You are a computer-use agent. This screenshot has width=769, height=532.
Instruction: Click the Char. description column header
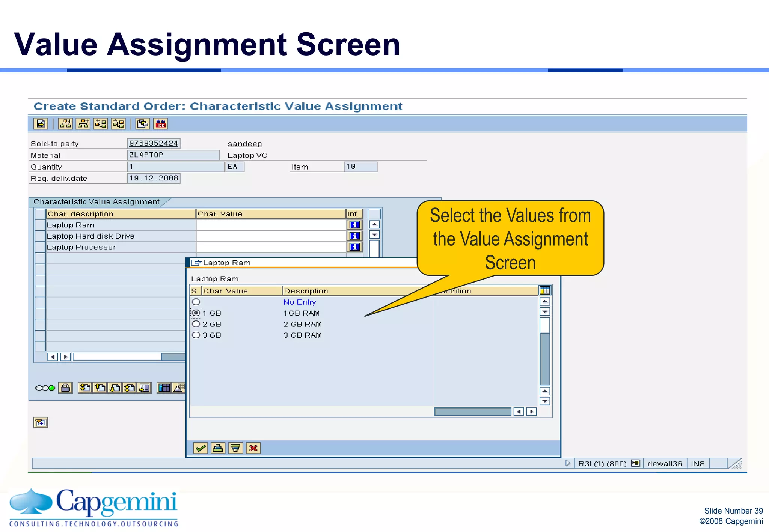coord(121,214)
